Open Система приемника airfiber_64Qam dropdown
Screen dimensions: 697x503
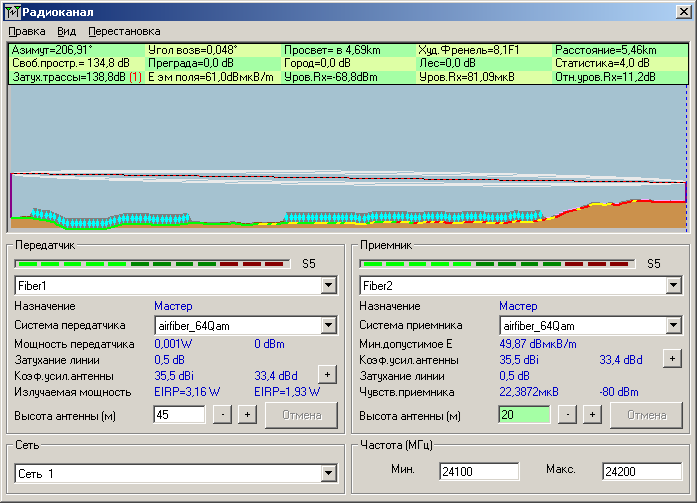pyautogui.click(x=673, y=325)
